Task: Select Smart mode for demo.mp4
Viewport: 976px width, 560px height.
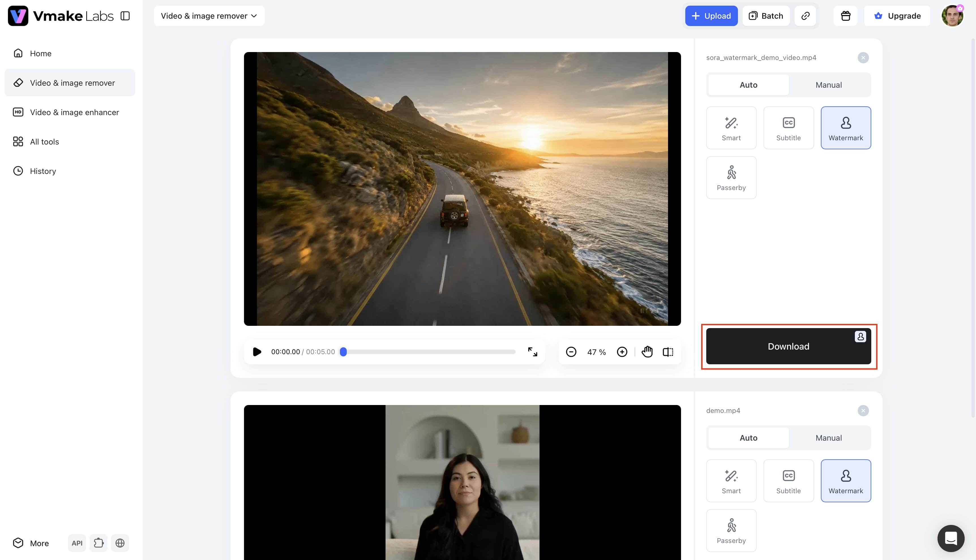Action: (x=731, y=481)
